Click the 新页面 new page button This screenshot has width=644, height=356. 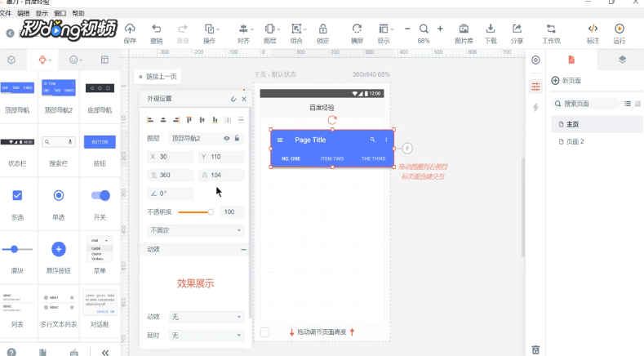coord(566,81)
